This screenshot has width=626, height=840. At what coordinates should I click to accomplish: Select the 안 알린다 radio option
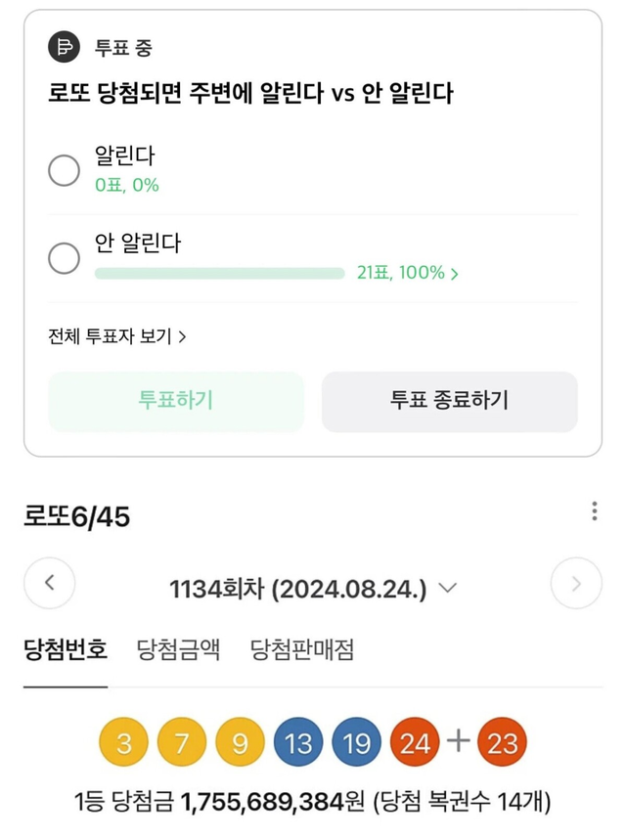click(65, 258)
